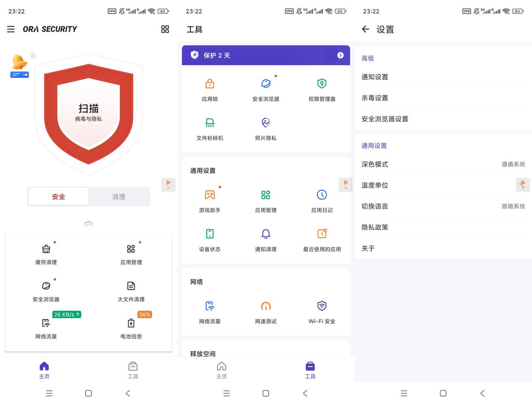
Task: Open the 深色模式 (dark mode) option selector
Action: click(443, 164)
